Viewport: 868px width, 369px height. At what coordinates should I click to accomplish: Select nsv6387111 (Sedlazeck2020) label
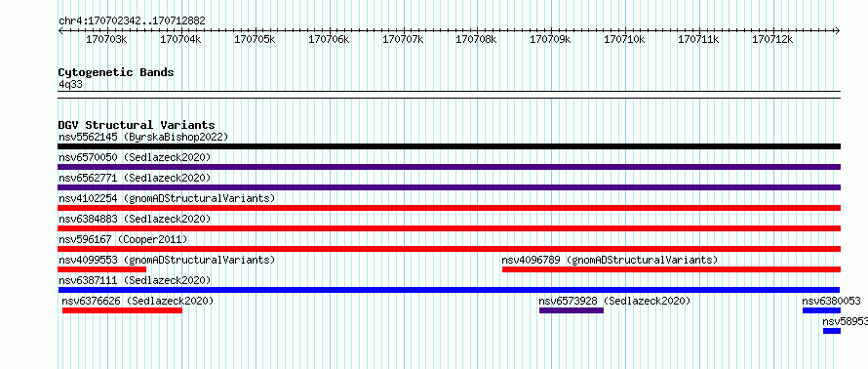tap(135, 280)
